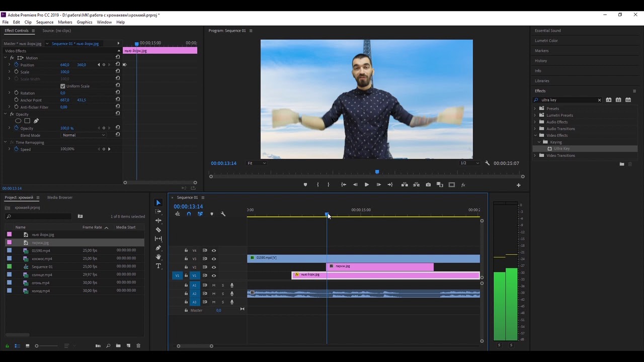Viewport: 644px width, 362px height.
Task: Select the Pen tool in timeline tools
Action: pyautogui.click(x=158, y=248)
